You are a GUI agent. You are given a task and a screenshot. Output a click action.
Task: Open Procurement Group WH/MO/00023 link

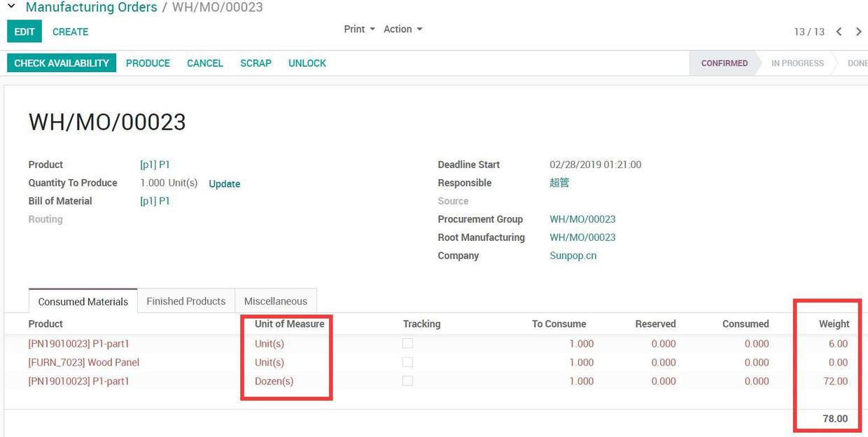tap(582, 219)
